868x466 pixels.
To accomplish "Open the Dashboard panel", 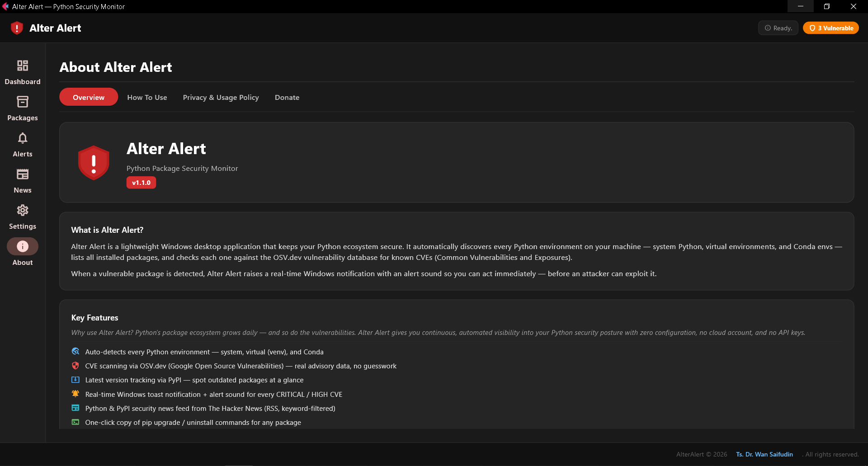I will (23, 71).
